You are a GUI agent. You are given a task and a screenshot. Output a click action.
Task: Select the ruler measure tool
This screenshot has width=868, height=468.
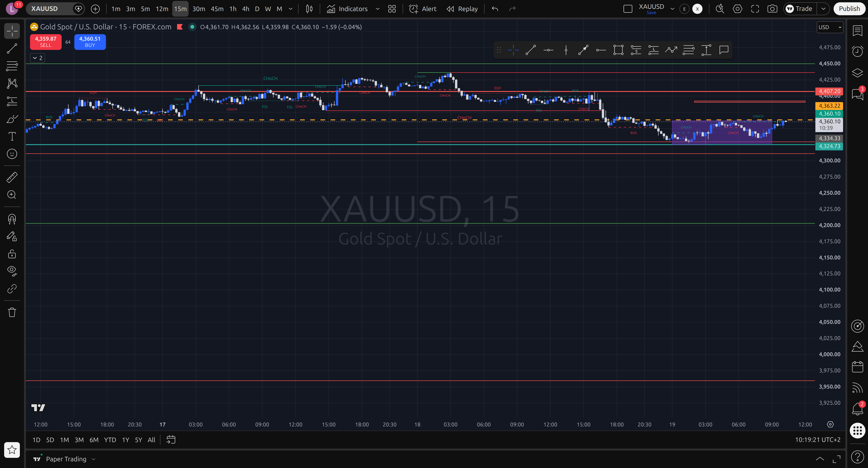click(x=12, y=177)
